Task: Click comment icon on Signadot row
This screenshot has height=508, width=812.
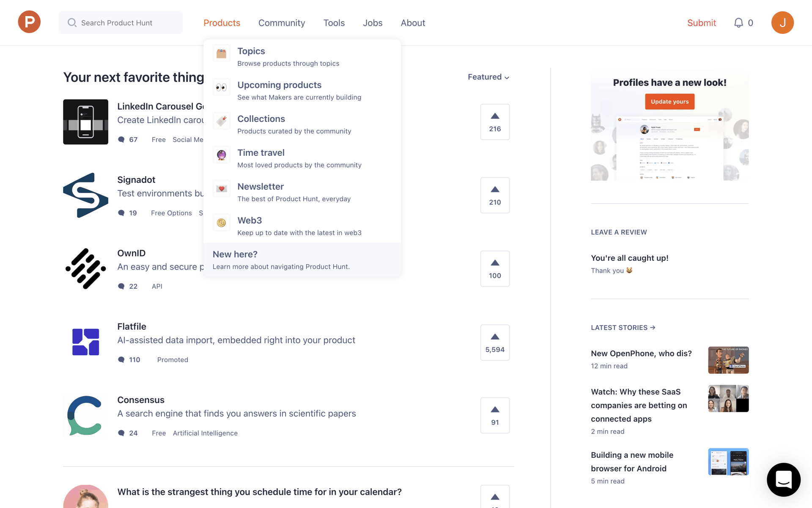Action: point(121,213)
